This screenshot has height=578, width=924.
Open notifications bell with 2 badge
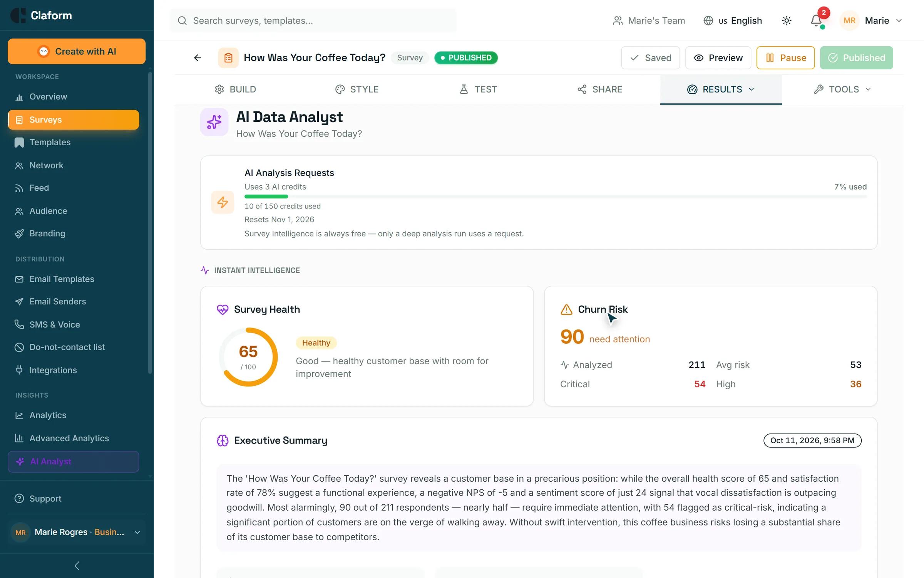click(x=817, y=20)
